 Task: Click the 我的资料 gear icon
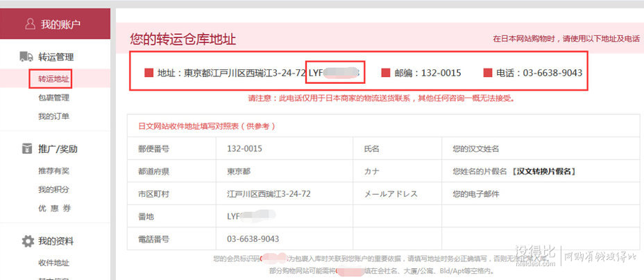point(28,241)
